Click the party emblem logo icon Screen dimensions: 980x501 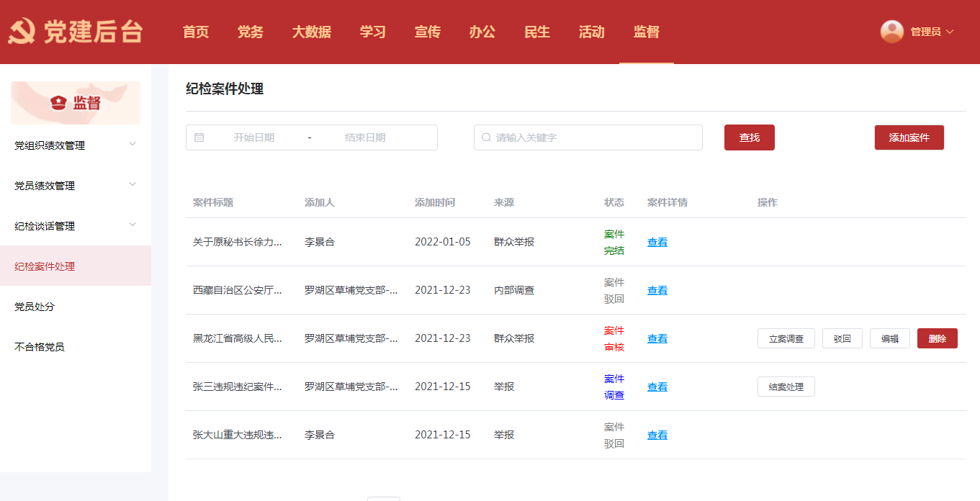(x=22, y=32)
